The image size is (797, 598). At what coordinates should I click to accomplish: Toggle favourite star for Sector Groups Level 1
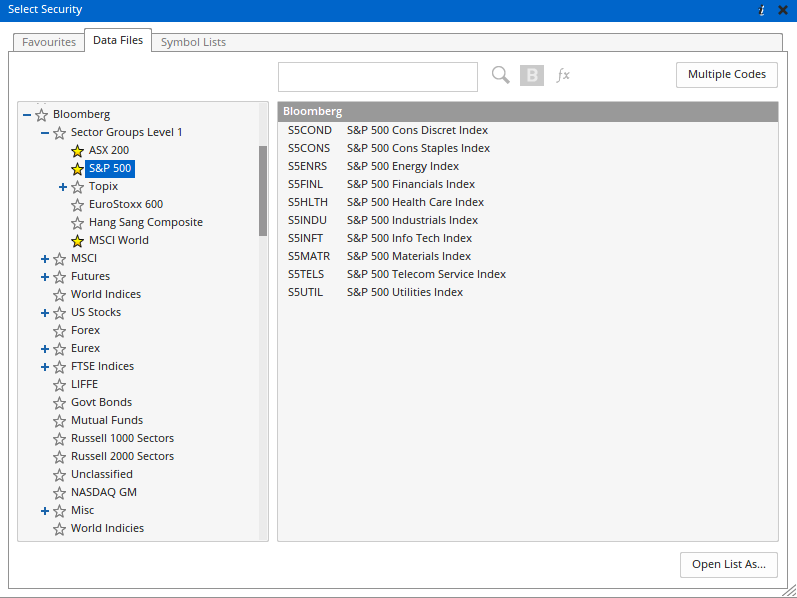(59, 133)
